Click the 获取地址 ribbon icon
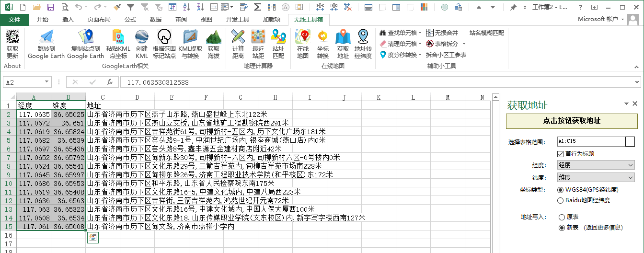Viewport: 644px width, 253px height. [343, 36]
